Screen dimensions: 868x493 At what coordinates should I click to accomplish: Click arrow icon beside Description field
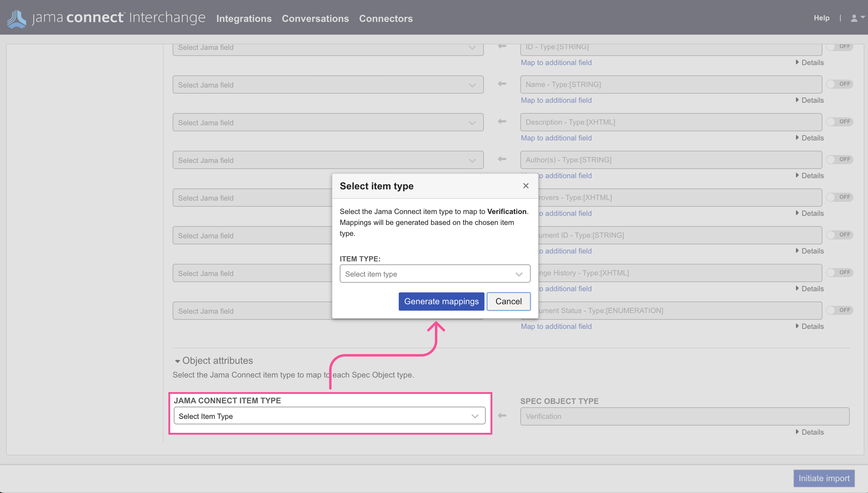tap(502, 121)
